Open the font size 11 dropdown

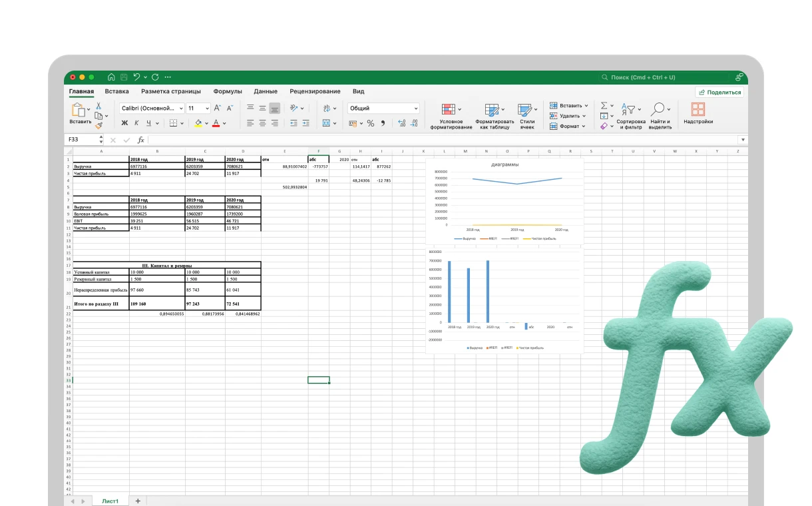click(198, 108)
